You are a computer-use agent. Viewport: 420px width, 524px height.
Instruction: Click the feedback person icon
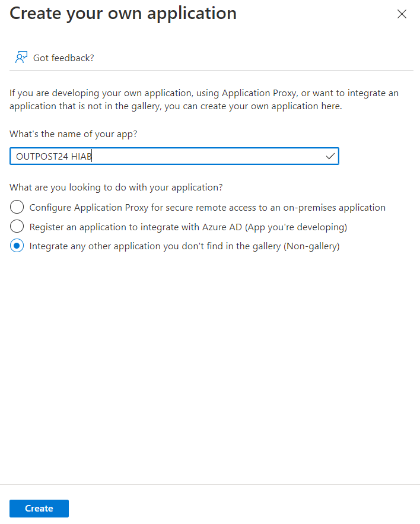click(x=21, y=58)
